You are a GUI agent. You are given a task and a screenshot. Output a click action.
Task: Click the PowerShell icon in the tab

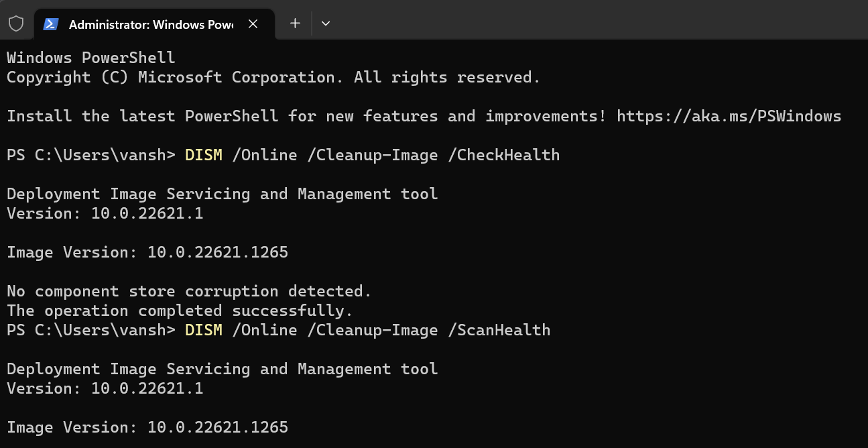point(50,24)
